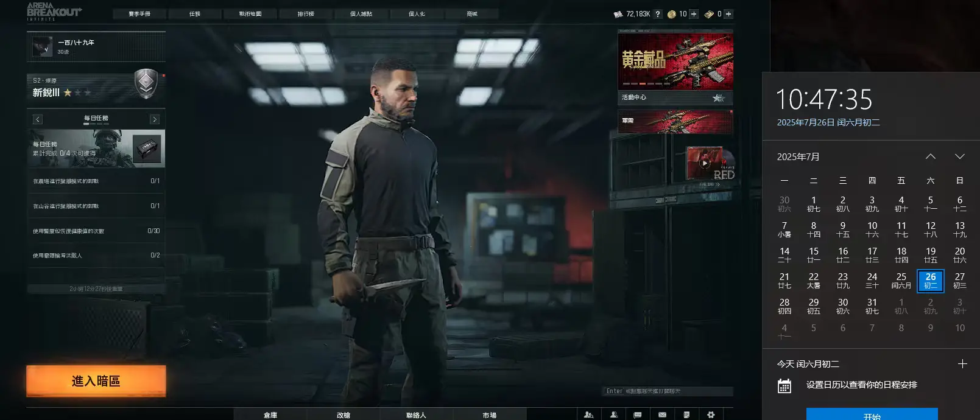Open the 軍需 military supply banner
The image size is (980, 420).
coord(675,121)
